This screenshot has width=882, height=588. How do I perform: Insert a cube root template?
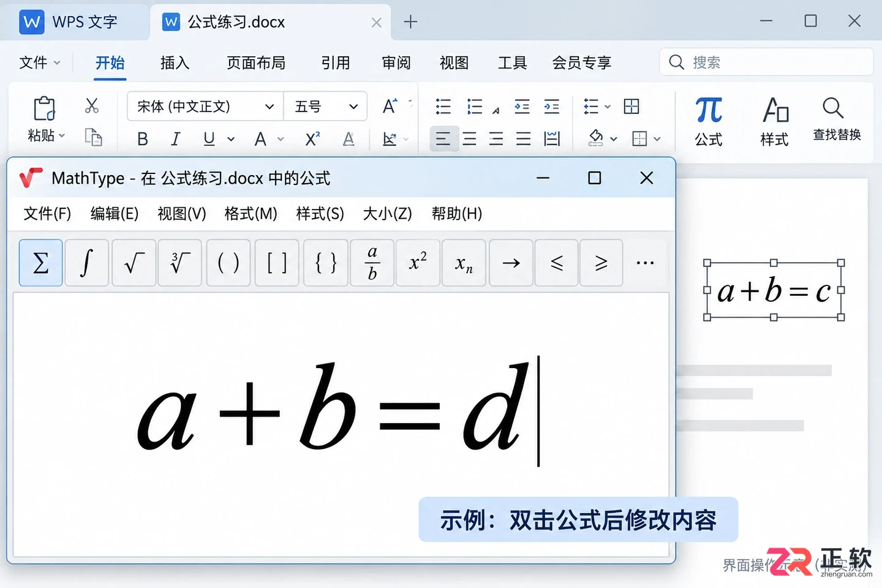tap(179, 263)
